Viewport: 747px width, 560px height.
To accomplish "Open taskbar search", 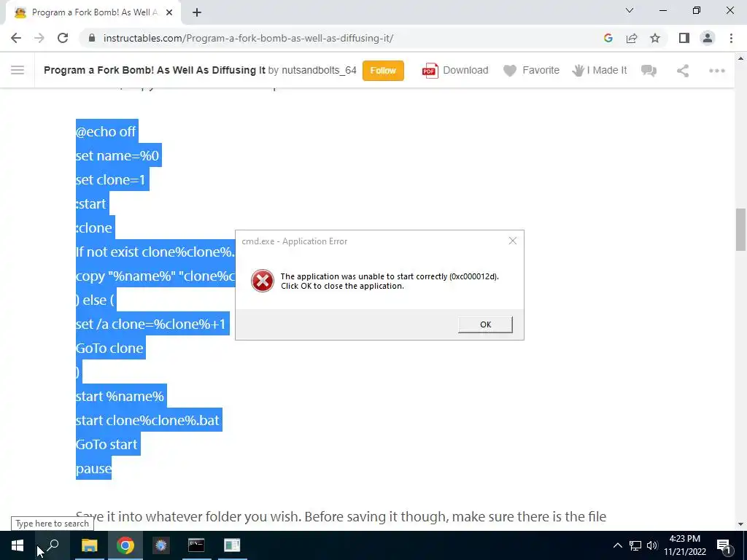I will (53, 545).
